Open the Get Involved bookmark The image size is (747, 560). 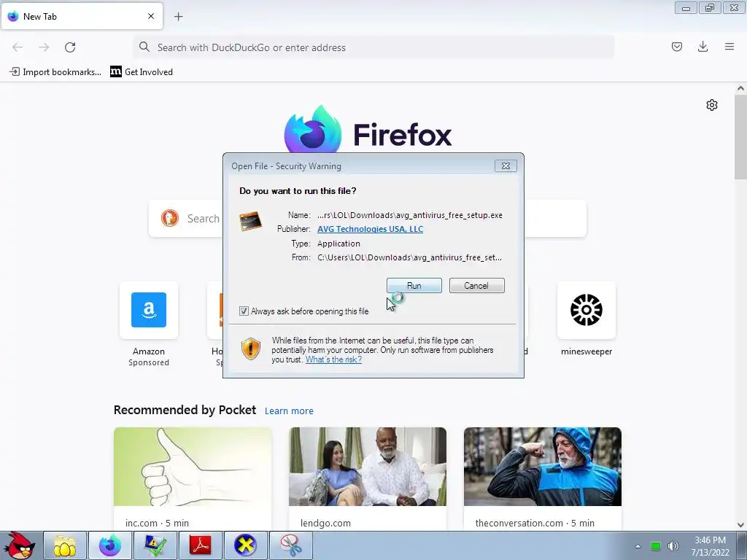(x=142, y=72)
